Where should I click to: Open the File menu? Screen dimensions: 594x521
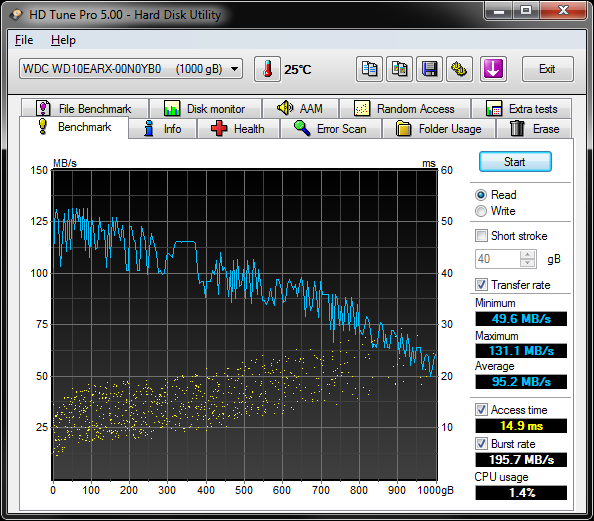tap(24, 40)
